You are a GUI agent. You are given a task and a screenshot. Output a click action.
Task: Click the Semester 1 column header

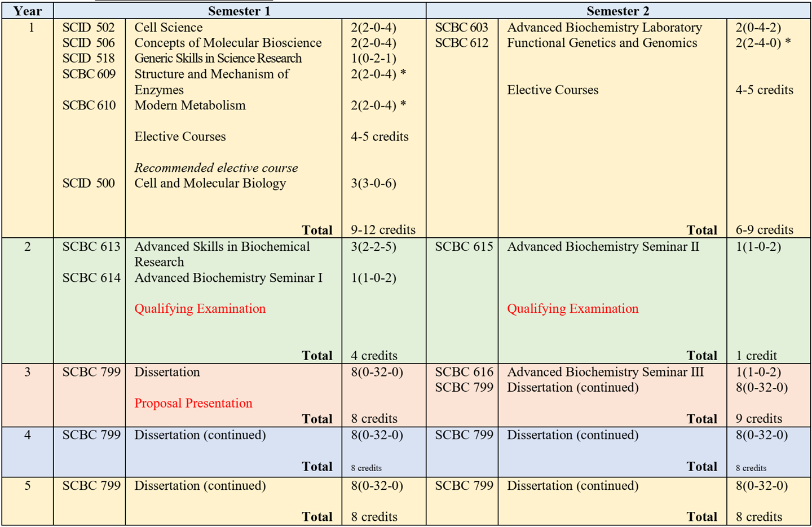click(239, 11)
